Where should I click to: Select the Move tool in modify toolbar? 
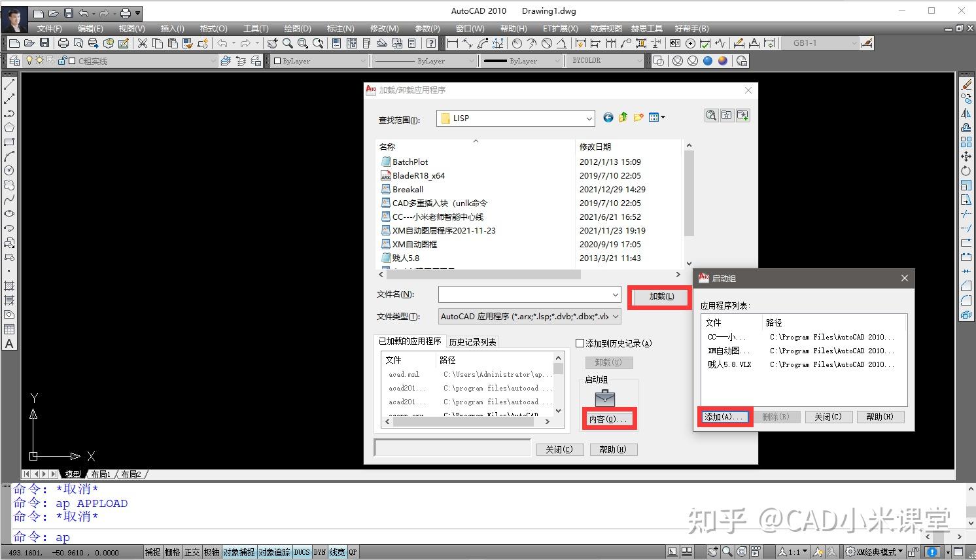click(x=966, y=156)
